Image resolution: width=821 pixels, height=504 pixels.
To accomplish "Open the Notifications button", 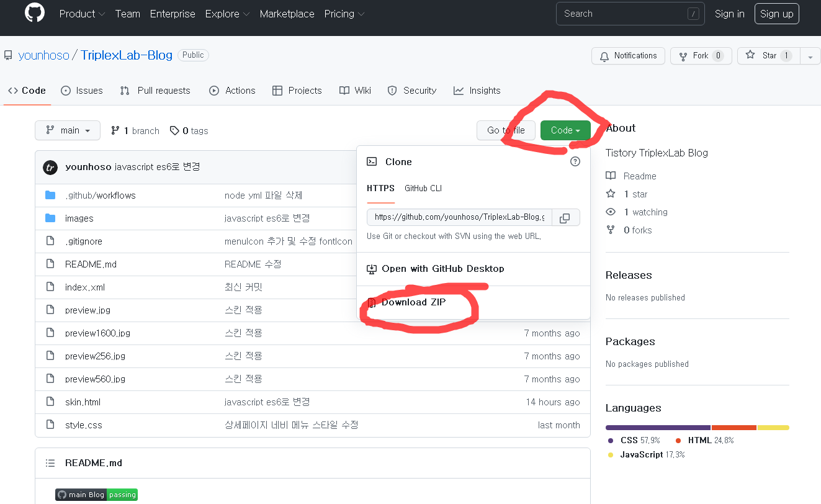I will pos(628,56).
